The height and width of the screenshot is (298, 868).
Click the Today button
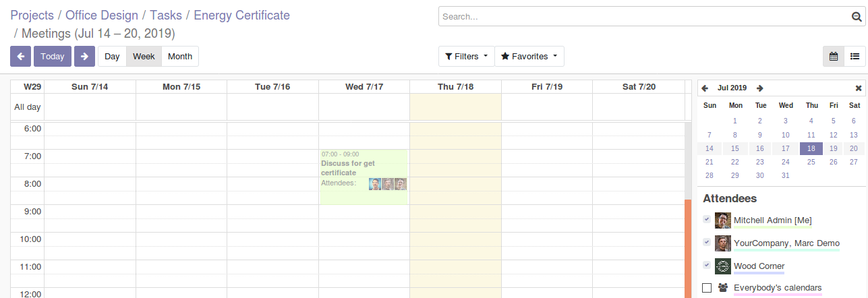(x=53, y=57)
